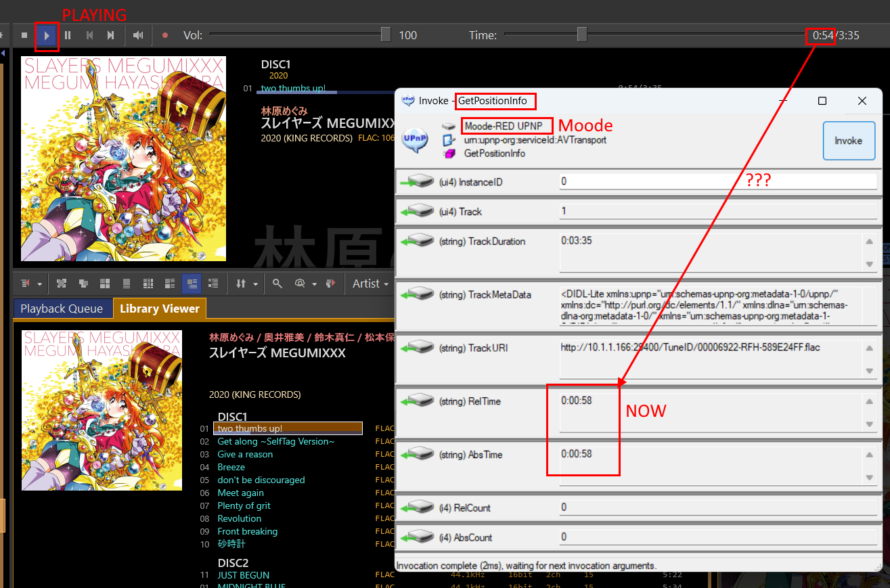The width and height of the screenshot is (890, 588).
Task: Go back to the previous track
Action: point(89,35)
